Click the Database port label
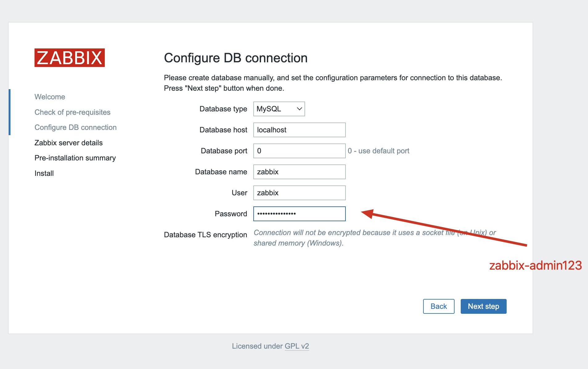588x369 pixels. pyautogui.click(x=224, y=151)
